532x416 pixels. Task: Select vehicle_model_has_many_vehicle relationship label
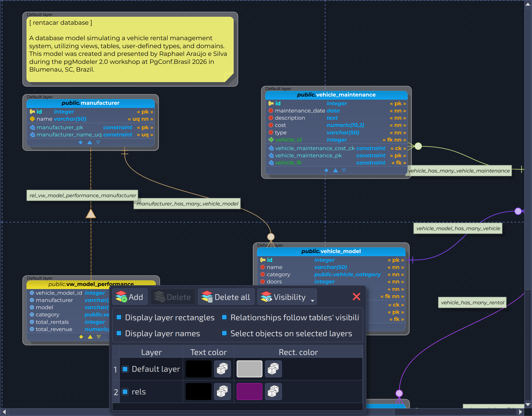point(458,228)
